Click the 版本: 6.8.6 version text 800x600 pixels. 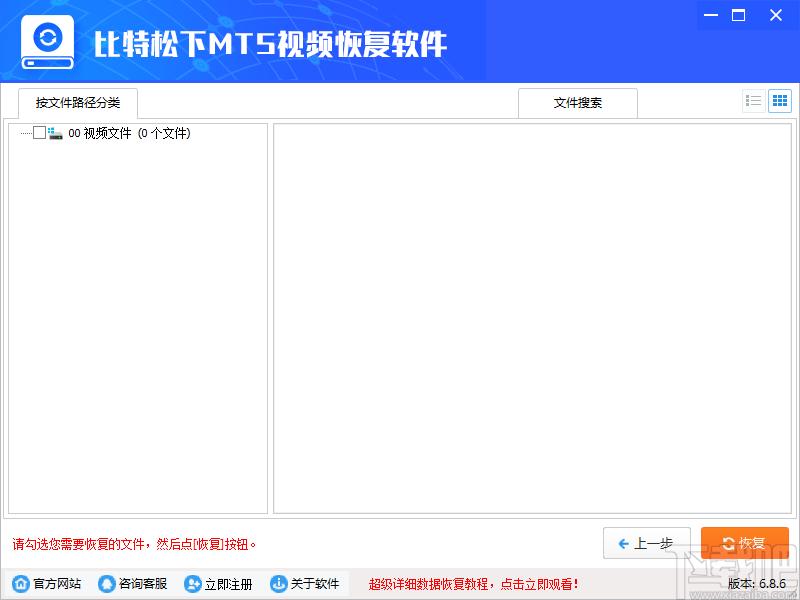click(757, 584)
